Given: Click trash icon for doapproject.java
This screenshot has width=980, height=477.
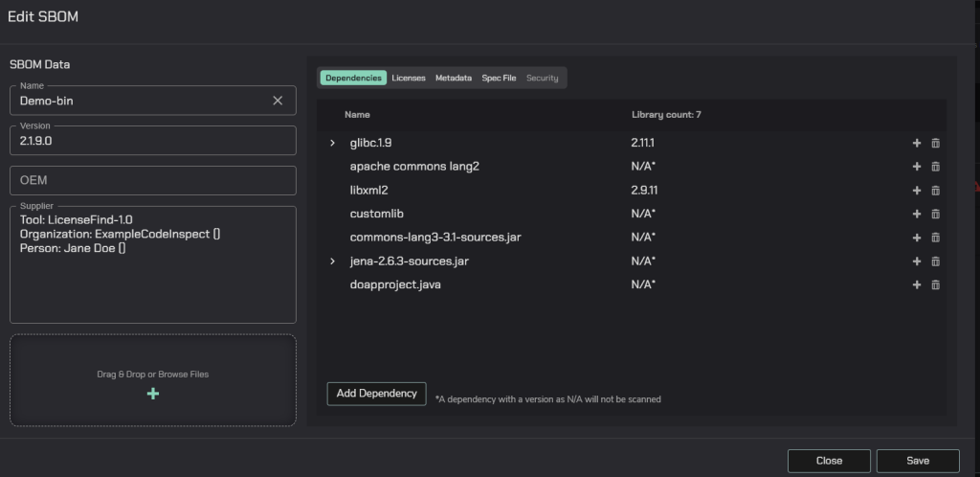Looking at the screenshot, I should coord(936,284).
